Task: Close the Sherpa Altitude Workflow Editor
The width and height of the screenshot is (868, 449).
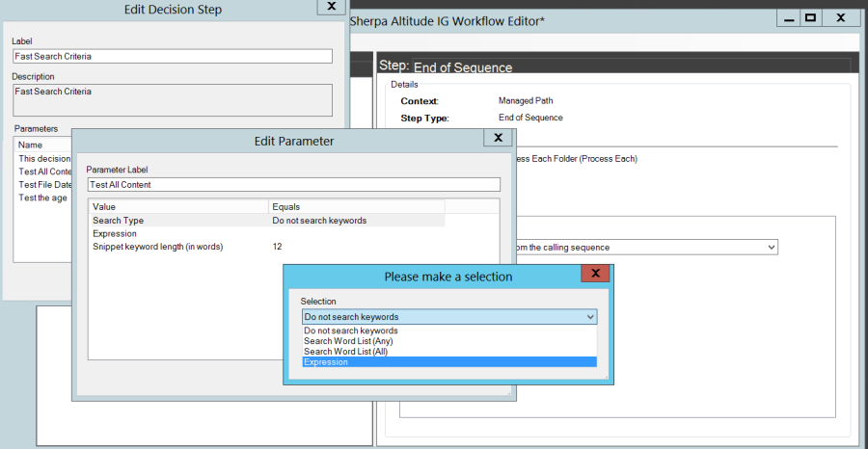Action: [842, 17]
